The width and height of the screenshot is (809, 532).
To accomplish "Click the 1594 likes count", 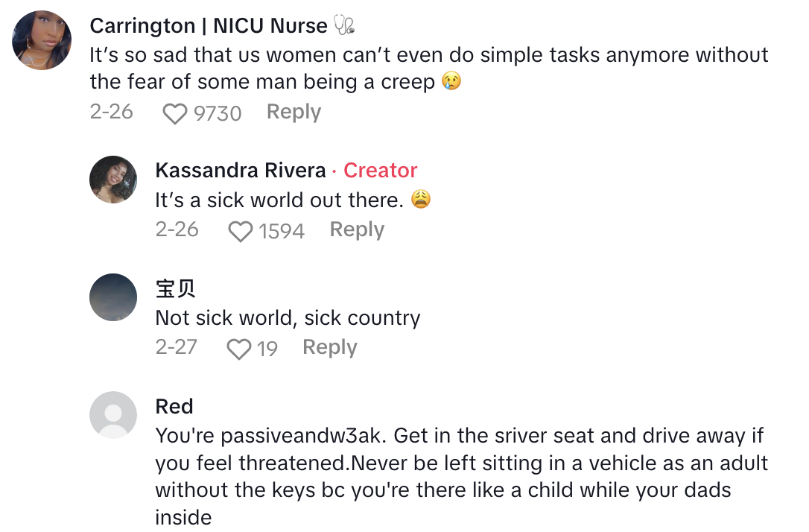I will [x=282, y=232].
